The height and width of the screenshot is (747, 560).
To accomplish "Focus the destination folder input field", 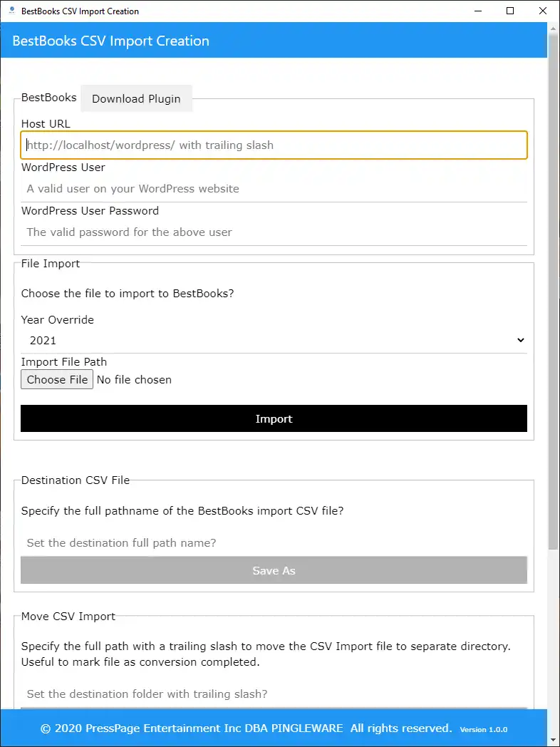I will [274, 694].
